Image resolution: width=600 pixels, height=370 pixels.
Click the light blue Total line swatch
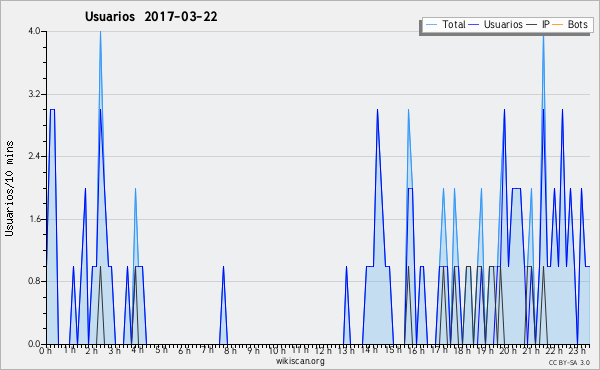pyautogui.click(x=431, y=25)
